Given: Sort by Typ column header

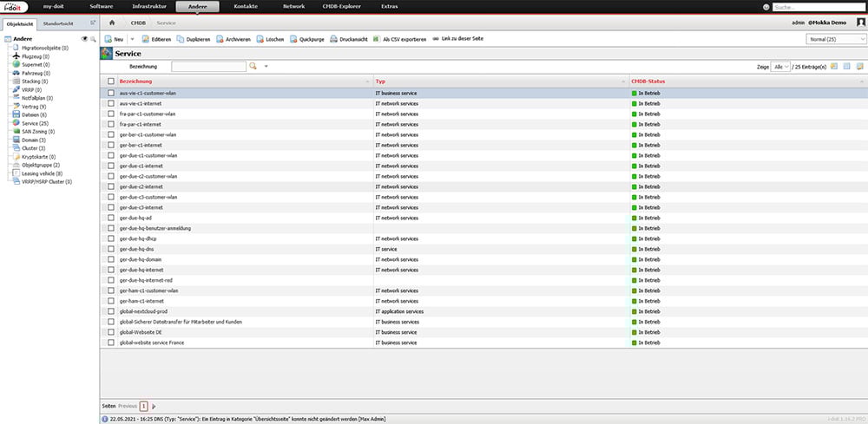Looking at the screenshot, I should click(380, 82).
